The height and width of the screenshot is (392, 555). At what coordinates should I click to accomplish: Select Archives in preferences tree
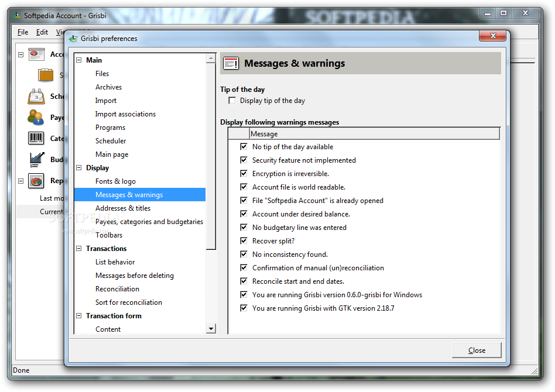(x=108, y=87)
